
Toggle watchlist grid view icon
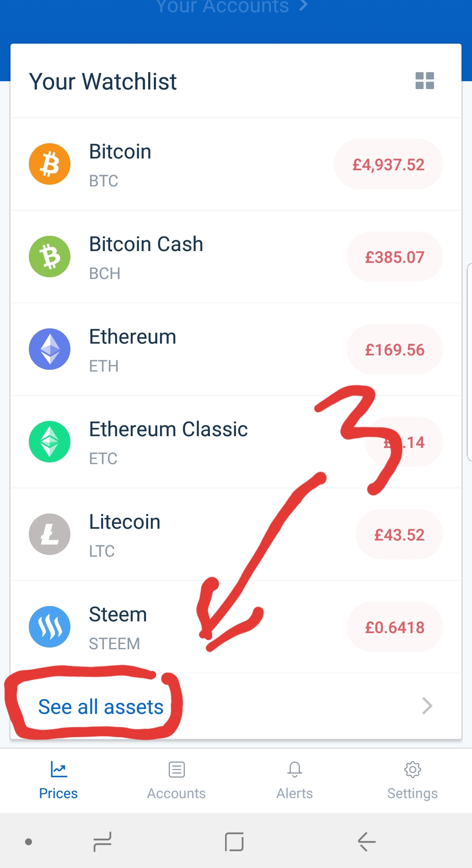coord(424,81)
